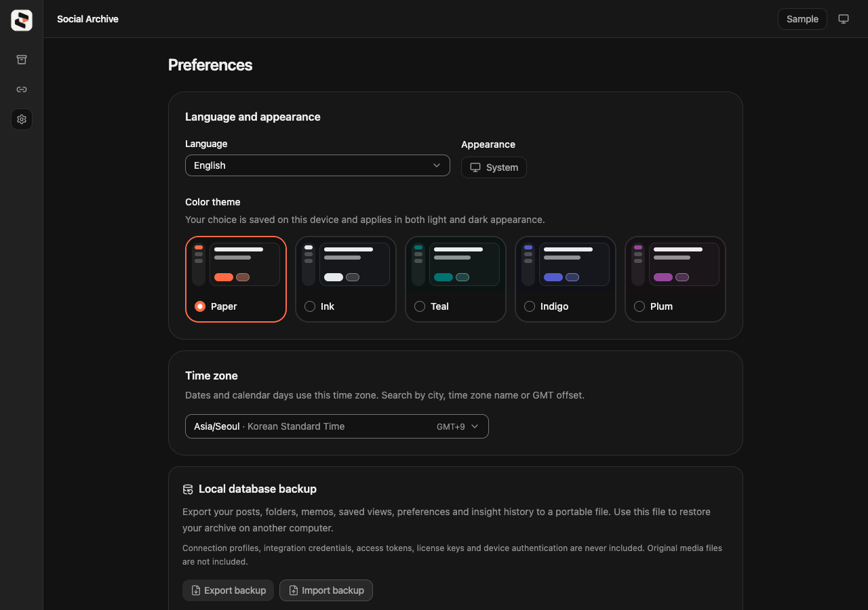Select the Indigo theme radio button
868x610 pixels.
530,306
